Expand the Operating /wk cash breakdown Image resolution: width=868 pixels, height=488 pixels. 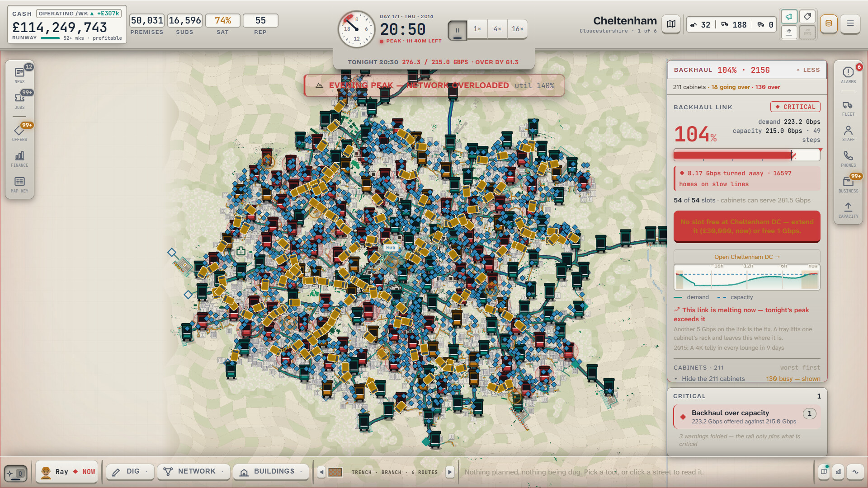(79, 14)
